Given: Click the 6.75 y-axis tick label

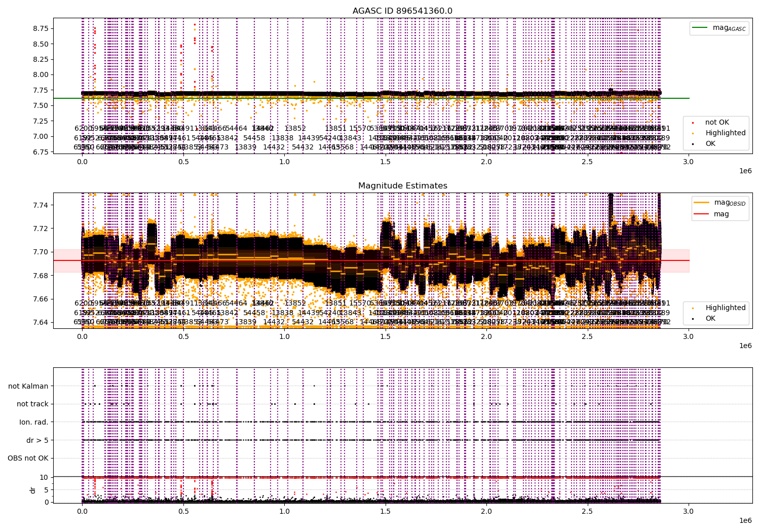Looking at the screenshot, I should point(41,152).
